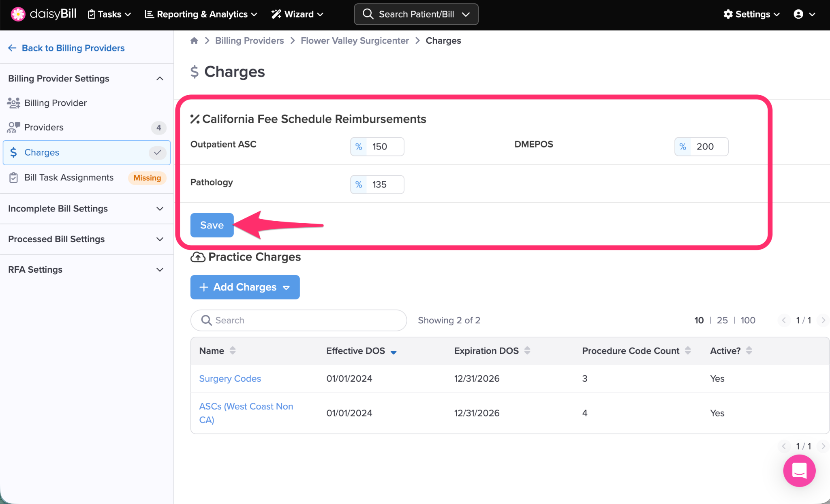
Task: Open the Wizard menu
Action: click(x=297, y=14)
